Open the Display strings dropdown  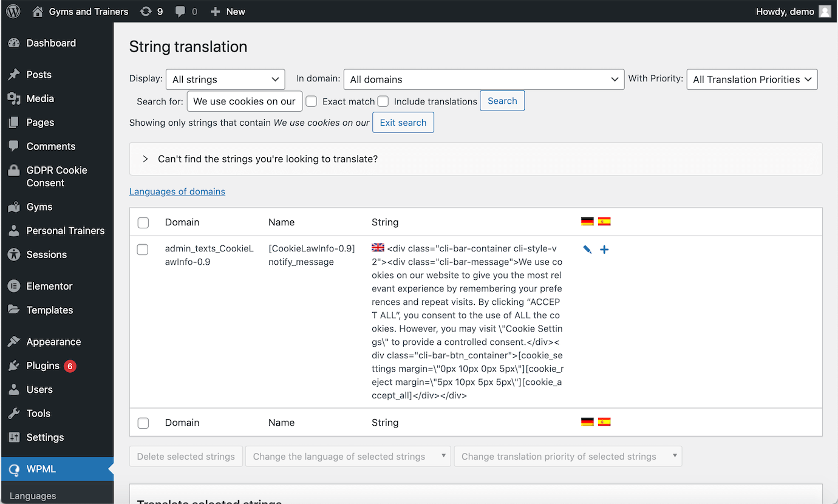[x=225, y=79]
